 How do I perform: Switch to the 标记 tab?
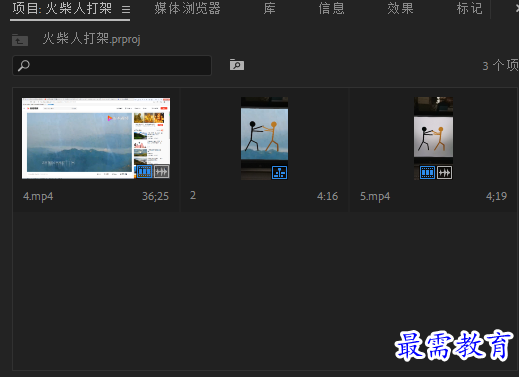(x=469, y=9)
